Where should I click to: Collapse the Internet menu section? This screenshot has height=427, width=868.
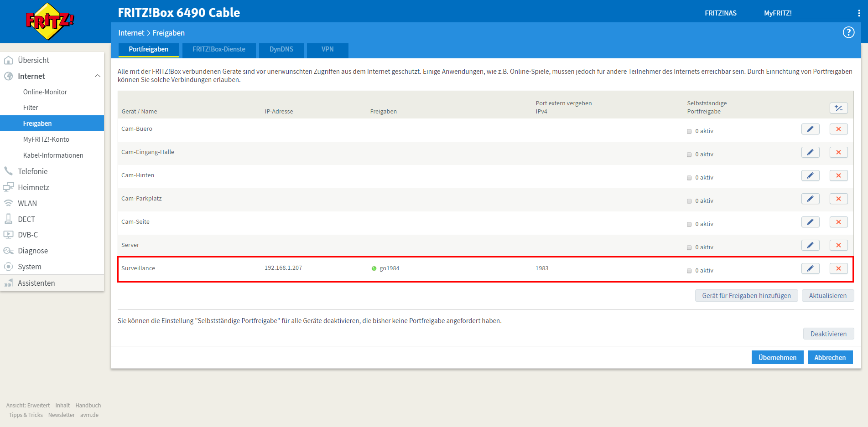click(97, 76)
